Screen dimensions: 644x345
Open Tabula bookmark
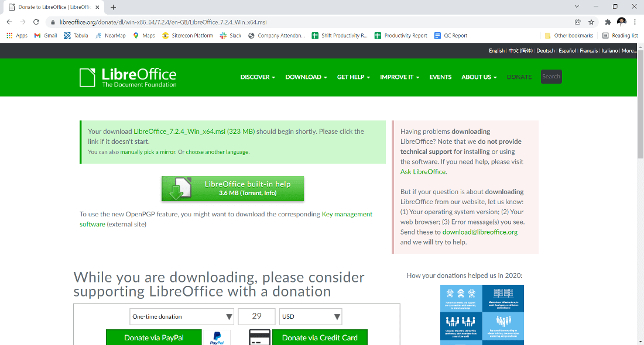[76, 36]
